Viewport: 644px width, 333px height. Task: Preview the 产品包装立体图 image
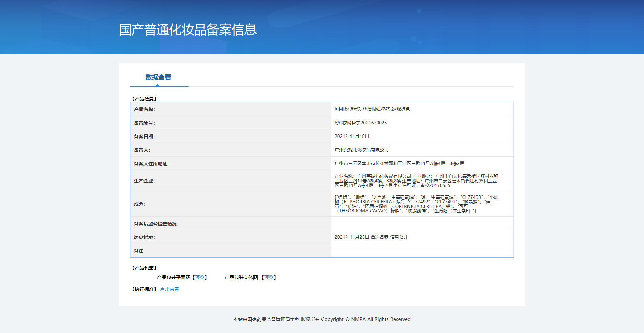coord(269,277)
